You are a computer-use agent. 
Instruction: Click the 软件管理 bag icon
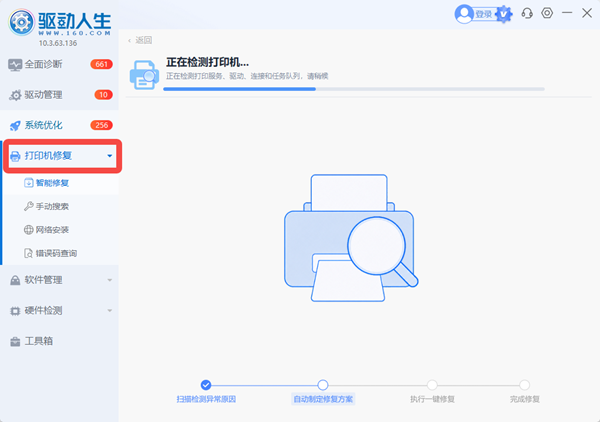pyautogui.click(x=15, y=280)
